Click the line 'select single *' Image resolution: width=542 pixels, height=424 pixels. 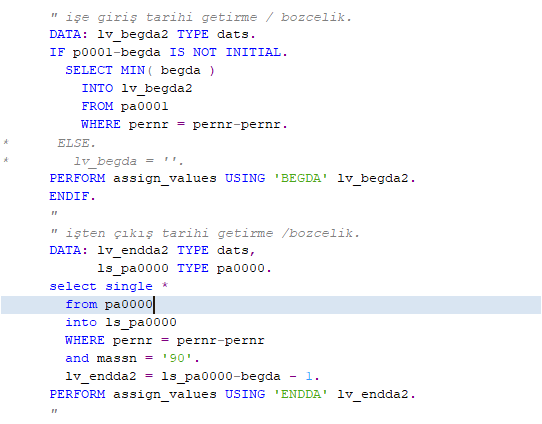[109, 286]
